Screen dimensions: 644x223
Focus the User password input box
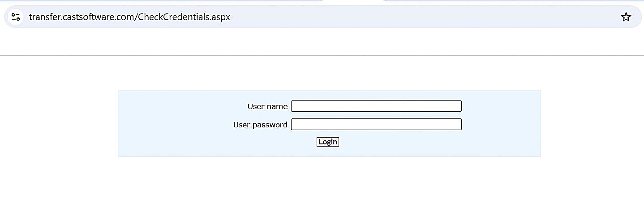coord(376,124)
